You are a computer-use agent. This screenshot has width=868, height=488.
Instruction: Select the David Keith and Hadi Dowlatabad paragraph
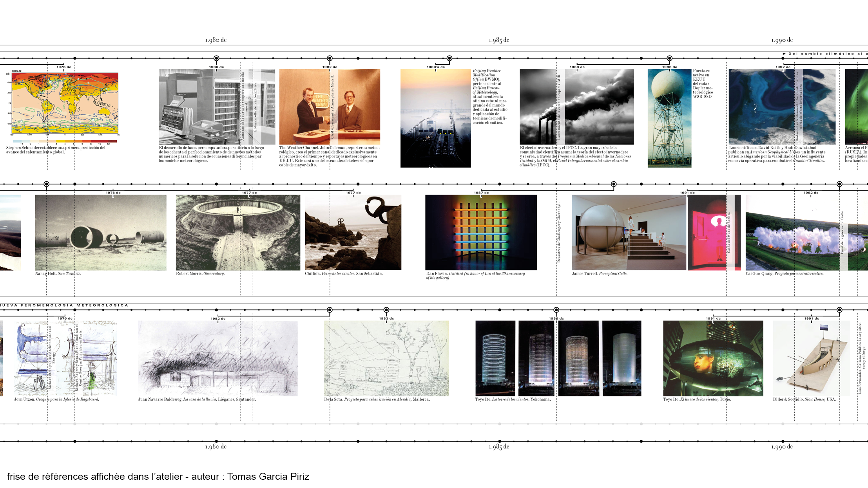(777, 154)
